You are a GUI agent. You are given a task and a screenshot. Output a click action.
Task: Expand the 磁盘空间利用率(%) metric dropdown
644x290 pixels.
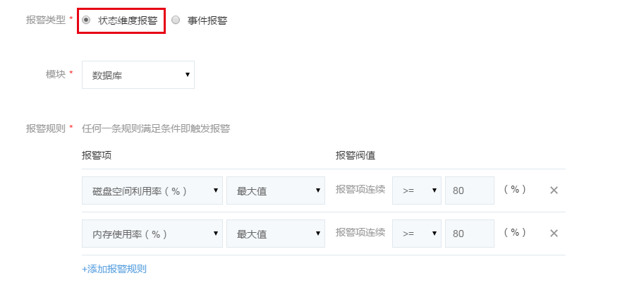[152, 191]
